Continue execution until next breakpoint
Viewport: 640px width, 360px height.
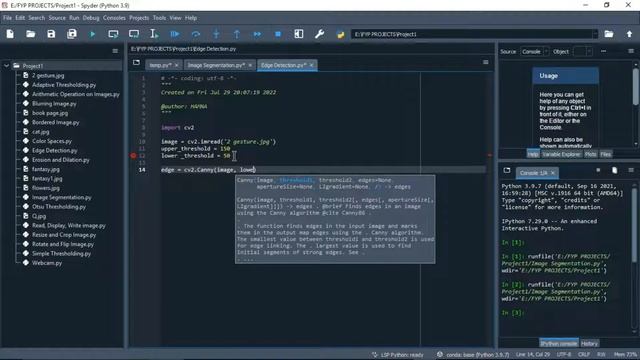click(257, 34)
